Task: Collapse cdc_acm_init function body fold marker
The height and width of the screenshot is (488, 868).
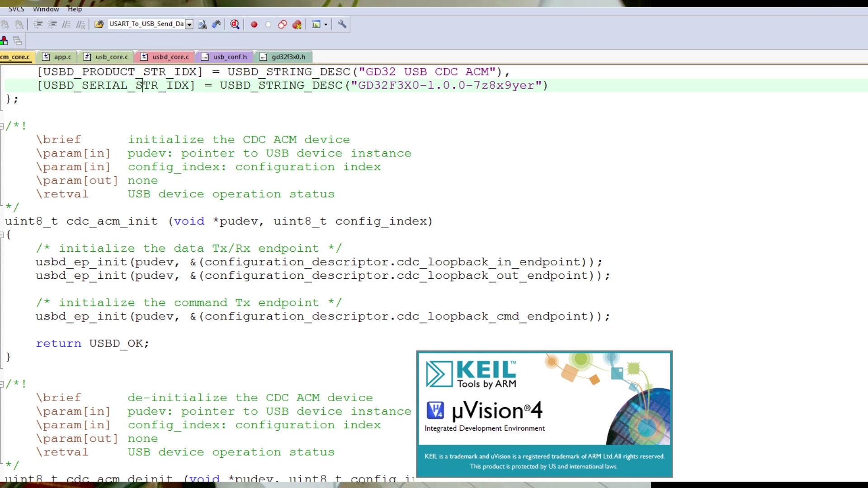Action: point(2,235)
